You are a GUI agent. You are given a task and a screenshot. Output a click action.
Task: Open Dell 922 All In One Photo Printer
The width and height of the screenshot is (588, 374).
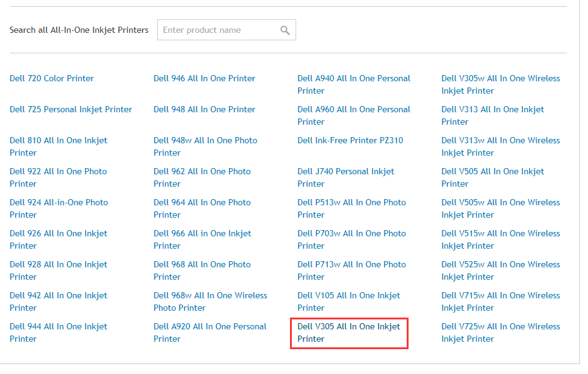tap(58, 177)
